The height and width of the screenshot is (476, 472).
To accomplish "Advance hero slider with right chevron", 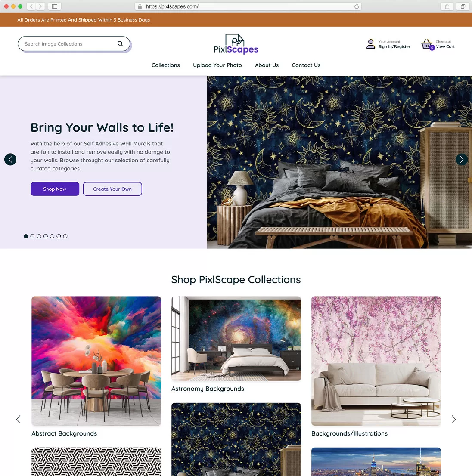I will coord(462,159).
